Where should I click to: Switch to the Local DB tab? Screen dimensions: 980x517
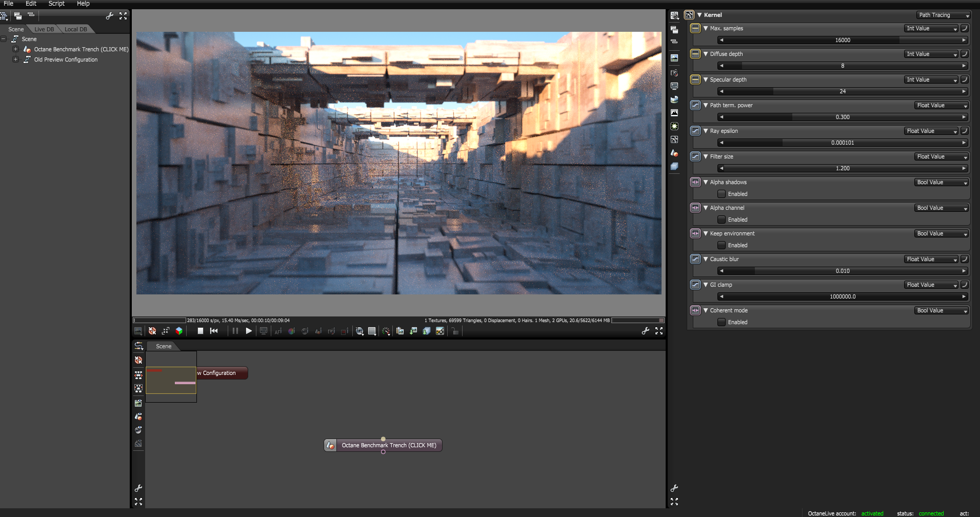[x=76, y=29]
